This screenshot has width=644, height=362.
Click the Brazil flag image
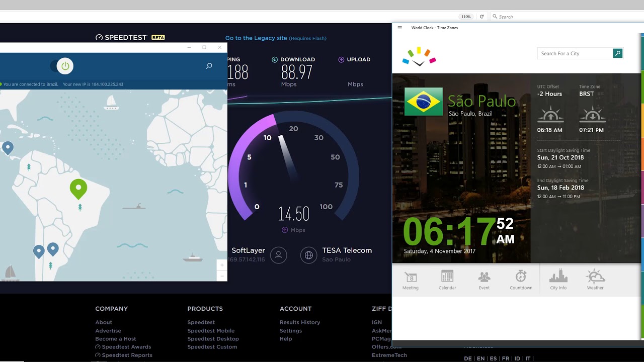coord(424,102)
